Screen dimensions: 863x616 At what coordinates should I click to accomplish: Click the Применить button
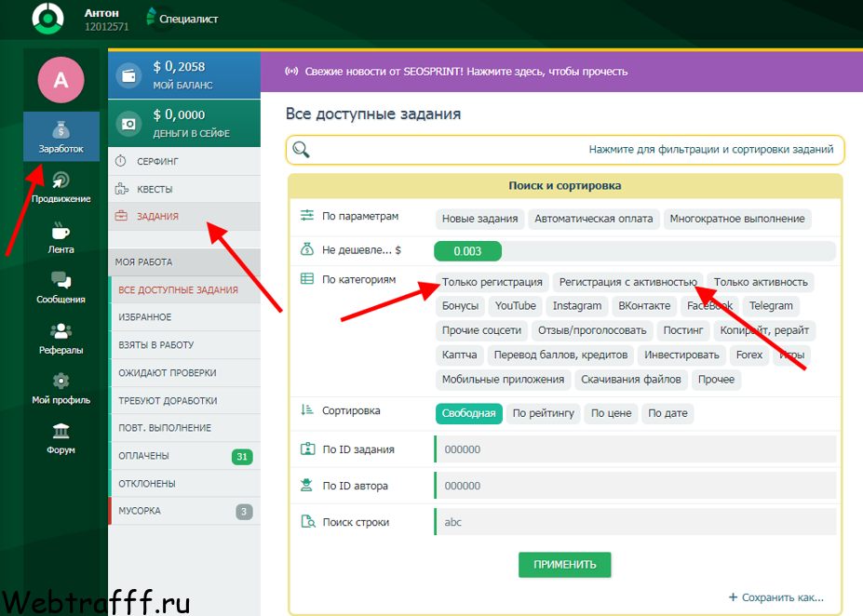coord(565,565)
